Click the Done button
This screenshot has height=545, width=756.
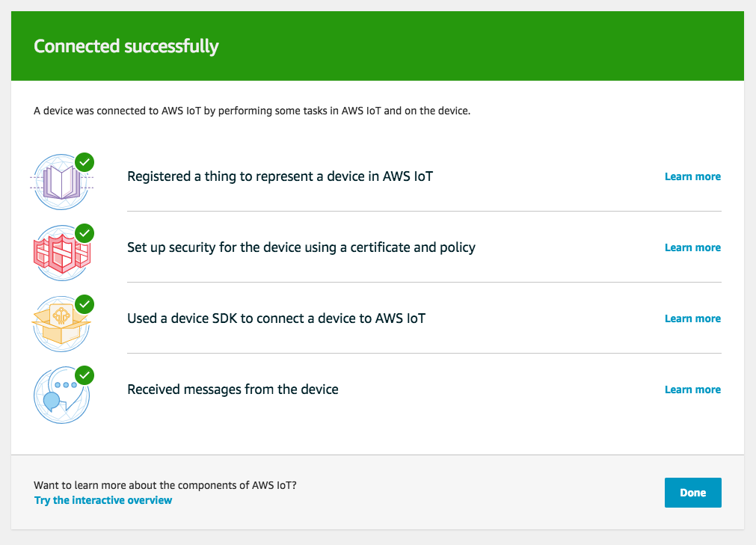693,493
